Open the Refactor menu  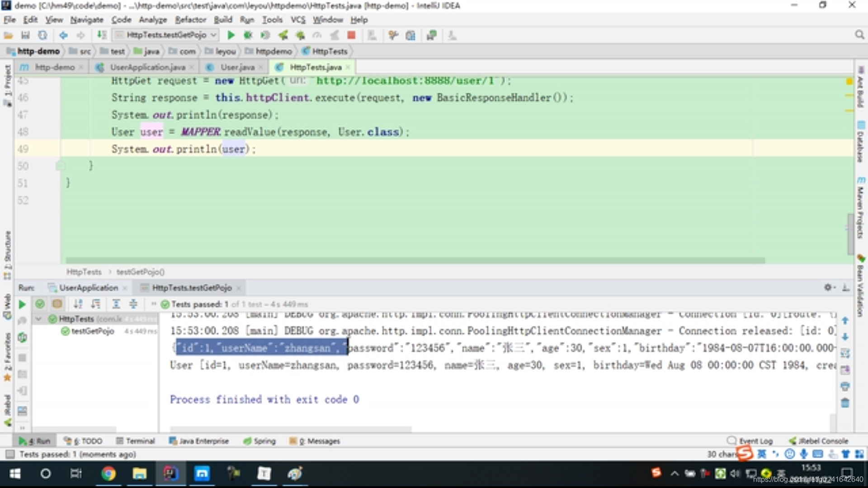click(190, 20)
